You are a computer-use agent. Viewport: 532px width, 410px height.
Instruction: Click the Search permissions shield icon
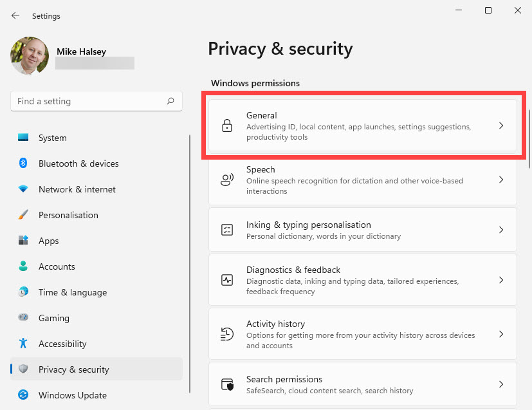point(227,384)
